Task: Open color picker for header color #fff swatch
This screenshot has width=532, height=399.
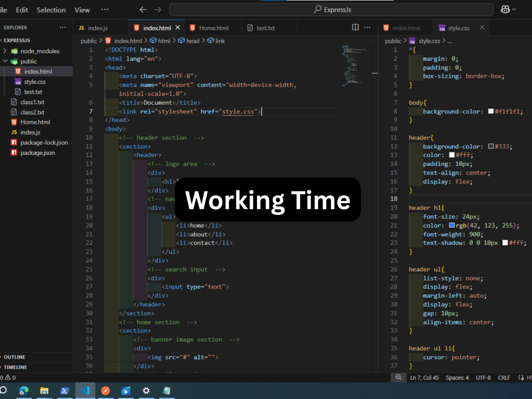Action: (x=452, y=155)
